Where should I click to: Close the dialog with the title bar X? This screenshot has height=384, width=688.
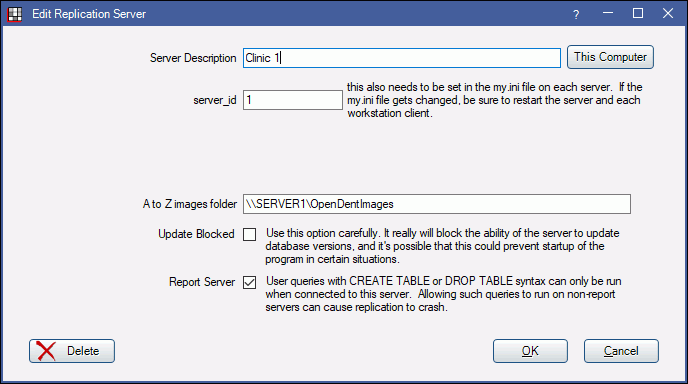(668, 14)
